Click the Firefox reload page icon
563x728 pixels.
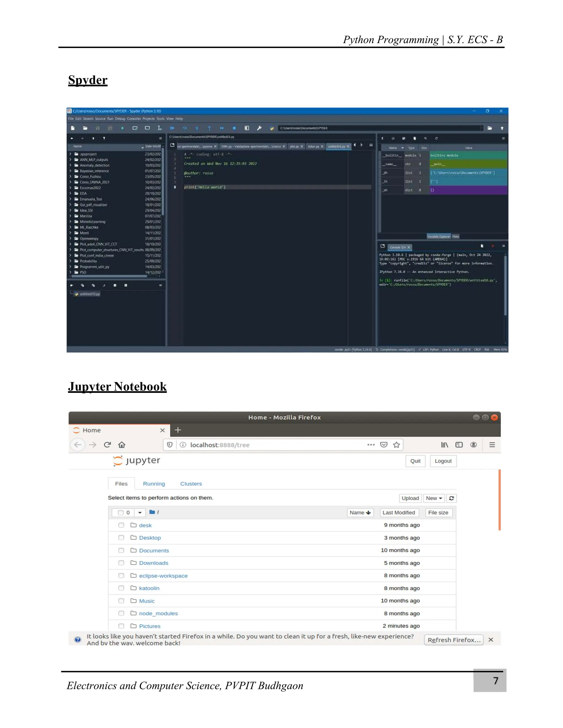(107, 445)
